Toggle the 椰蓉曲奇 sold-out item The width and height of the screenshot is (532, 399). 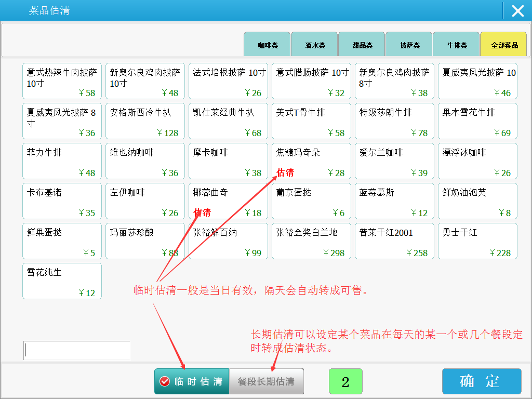click(x=228, y=201)
